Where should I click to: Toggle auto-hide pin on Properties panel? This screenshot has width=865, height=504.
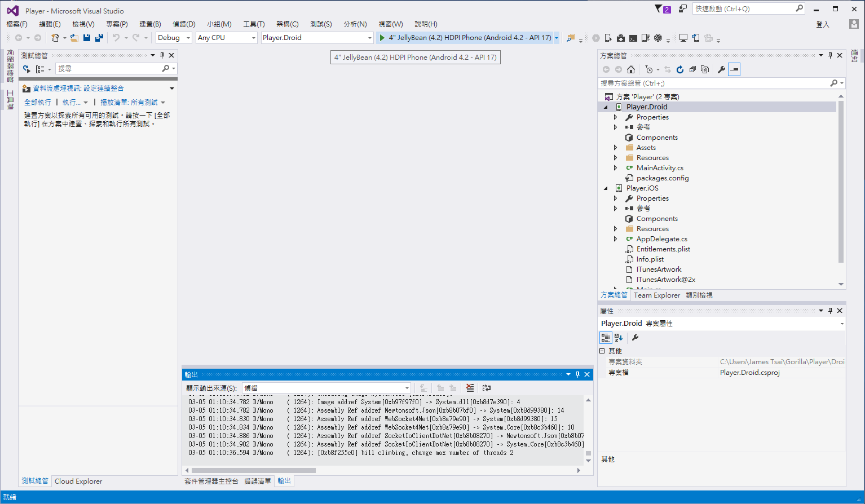click(830, 311)
